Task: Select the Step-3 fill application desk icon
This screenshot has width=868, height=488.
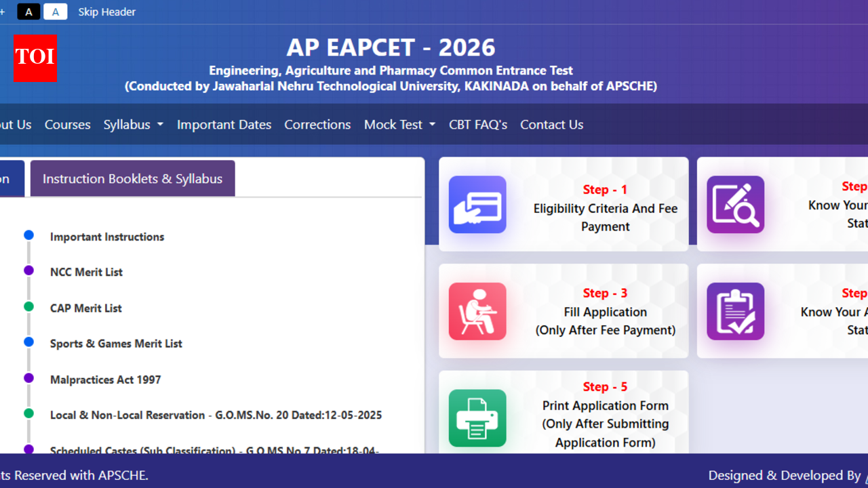Action: coord(477,311)
